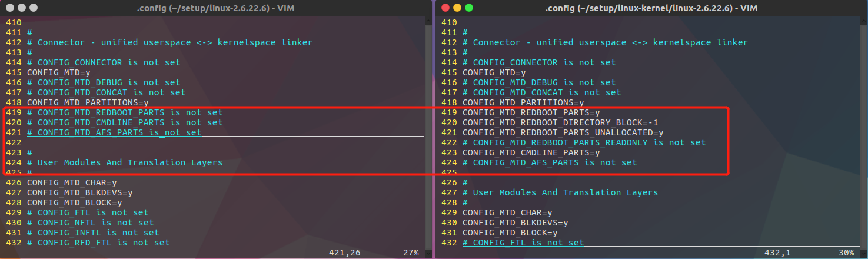The height and width of the screenshot is (259, 868).
Task: Click the Connector linker comment in right window
Action: (605, 42)
